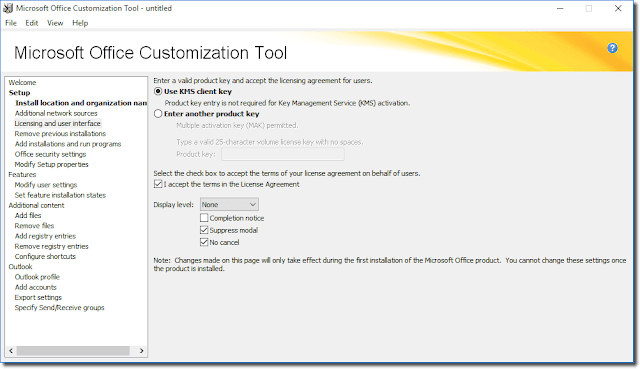Open Add installations and run programs
Image resolution: width=640 pixels, height=369 pixels.
pos(68,144)
